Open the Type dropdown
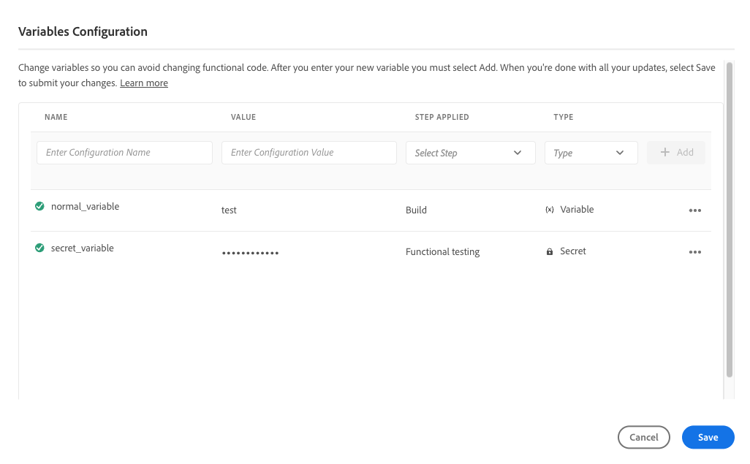This screenshot has height=464, width=750. [x=590, y=153]
